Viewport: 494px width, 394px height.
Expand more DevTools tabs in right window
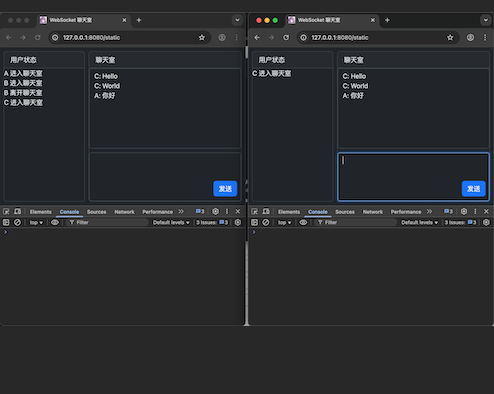[429, 211]
